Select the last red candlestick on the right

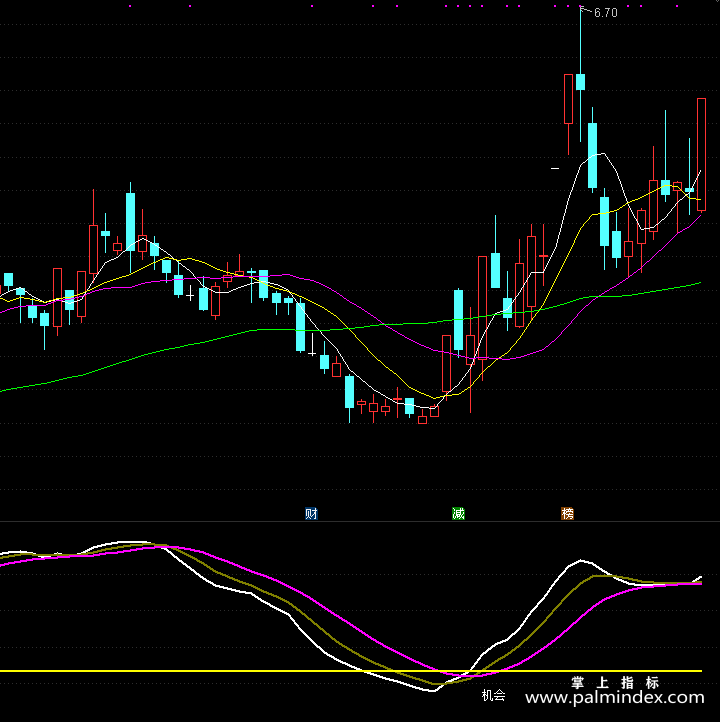tap(701, 154)
